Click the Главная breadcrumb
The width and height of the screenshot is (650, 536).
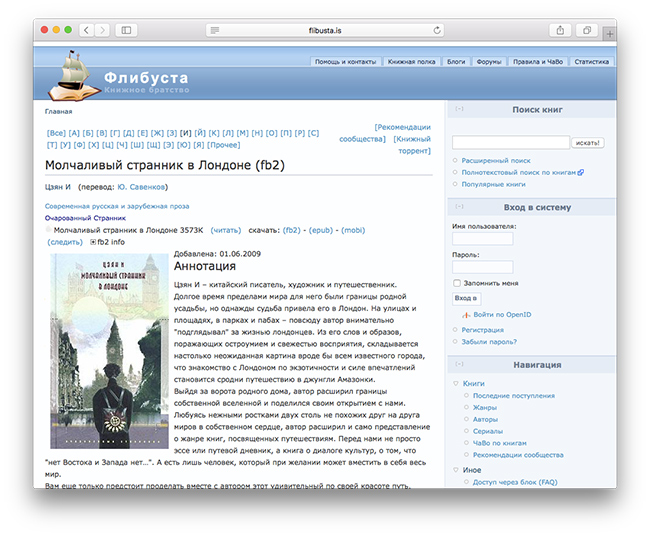point(58,112)
